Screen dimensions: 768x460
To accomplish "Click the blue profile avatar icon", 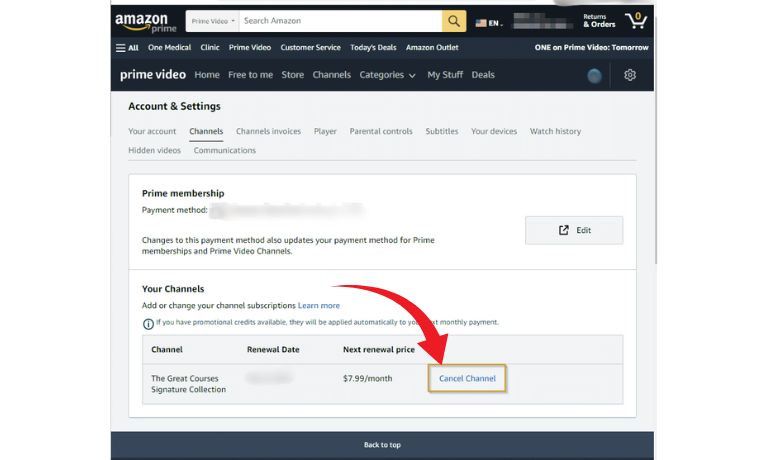I will (x=594, y=75).
